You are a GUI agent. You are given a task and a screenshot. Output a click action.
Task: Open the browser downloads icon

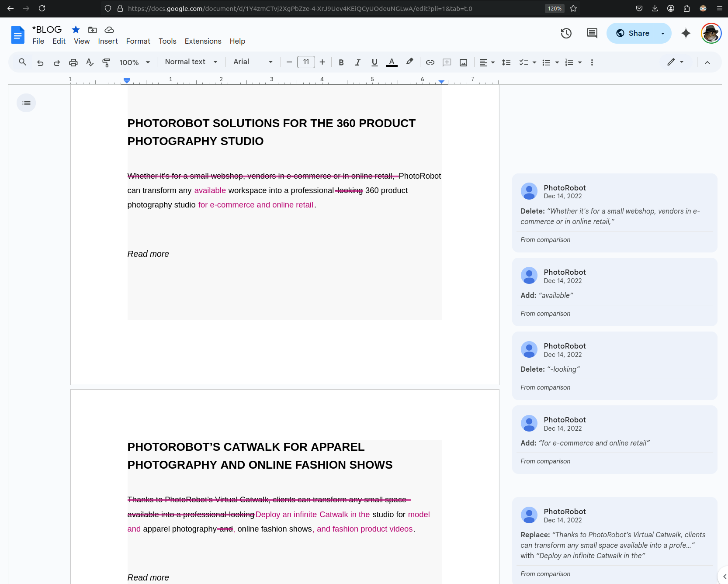[x=655, y=8]
